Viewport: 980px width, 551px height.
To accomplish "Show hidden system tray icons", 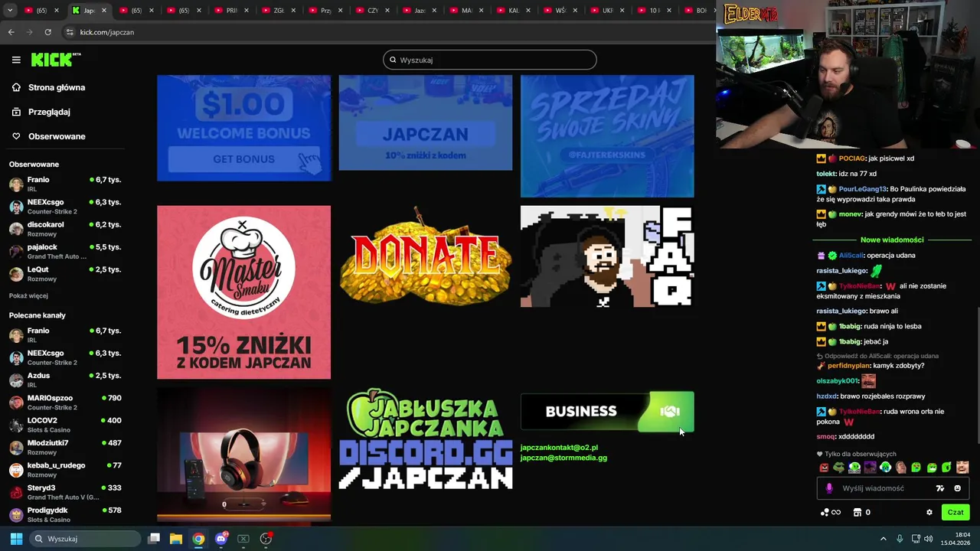I will 883,539.
